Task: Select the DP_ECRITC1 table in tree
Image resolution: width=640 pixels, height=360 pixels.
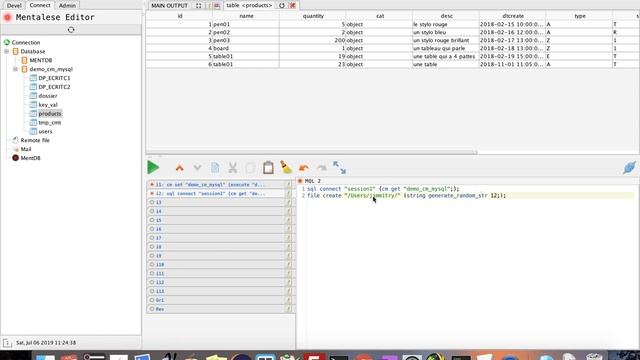Action: [54, 78]
